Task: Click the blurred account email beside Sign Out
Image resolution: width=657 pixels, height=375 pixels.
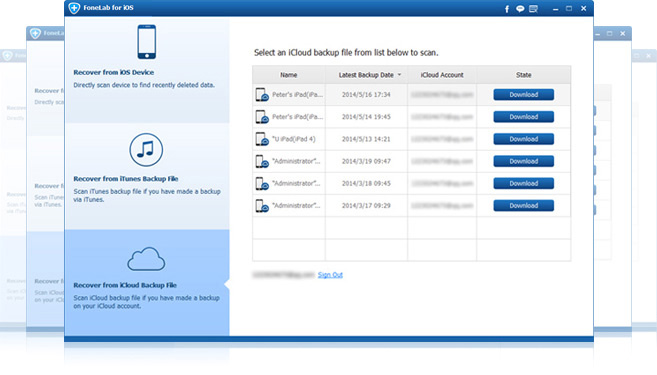Action: pos(283,275)
